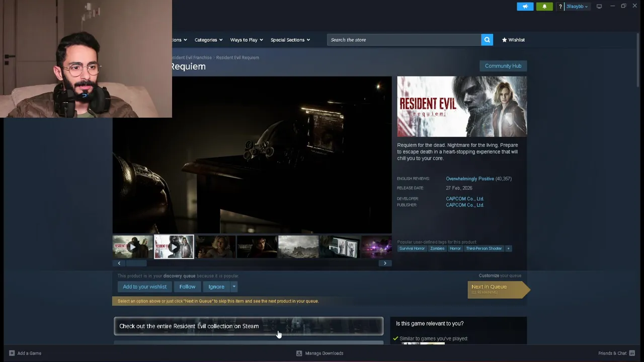Open the Wishlist link

point(513,40)
